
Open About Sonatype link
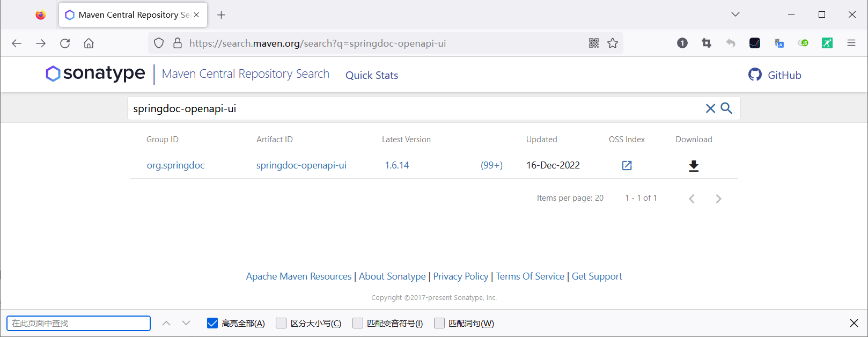392,276
